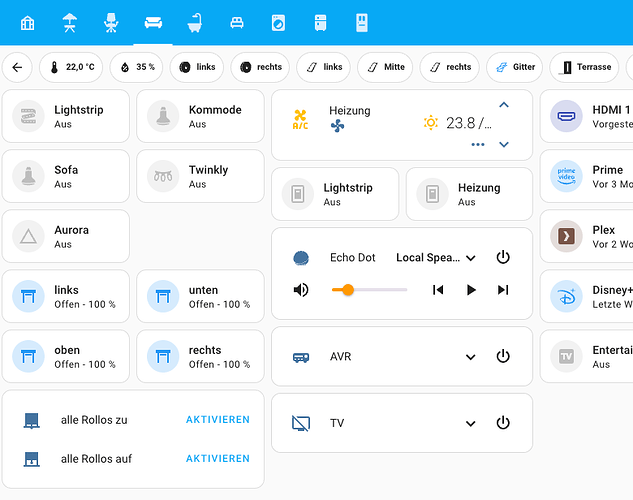This screenshot has width=633, height=500.
Task: Activate 'alle Rollos auf' scene
Action: 217,459
